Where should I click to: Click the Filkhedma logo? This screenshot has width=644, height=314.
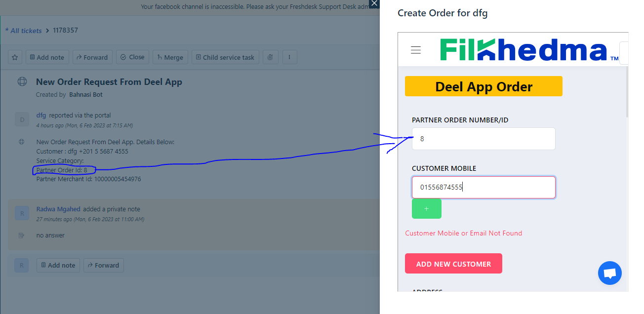click(x=529, y=50)
